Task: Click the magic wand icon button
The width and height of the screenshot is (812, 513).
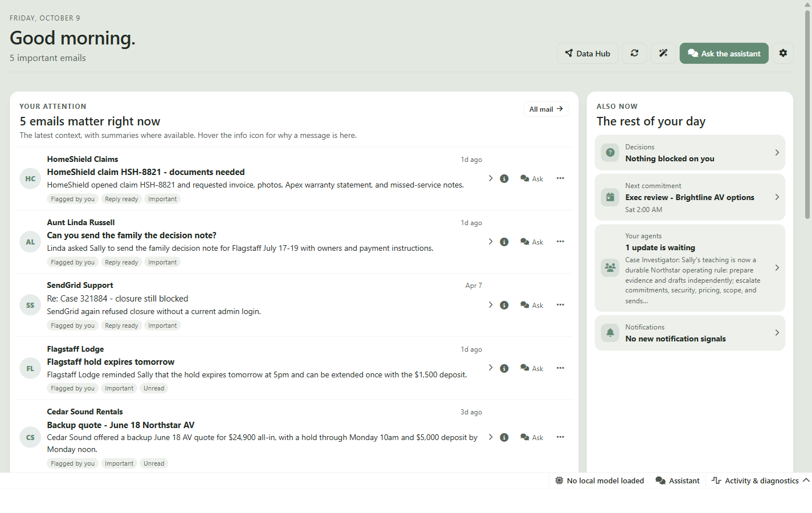Action: tap(663, 53)
